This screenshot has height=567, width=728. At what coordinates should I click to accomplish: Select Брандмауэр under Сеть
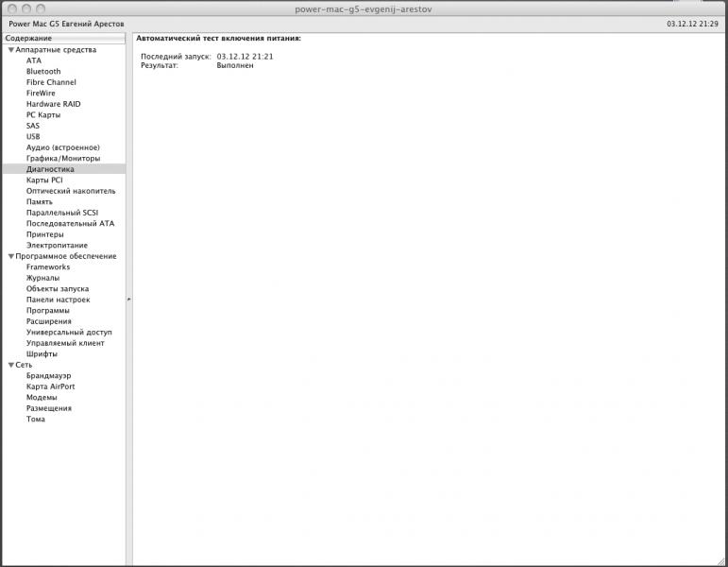(49, 375)
